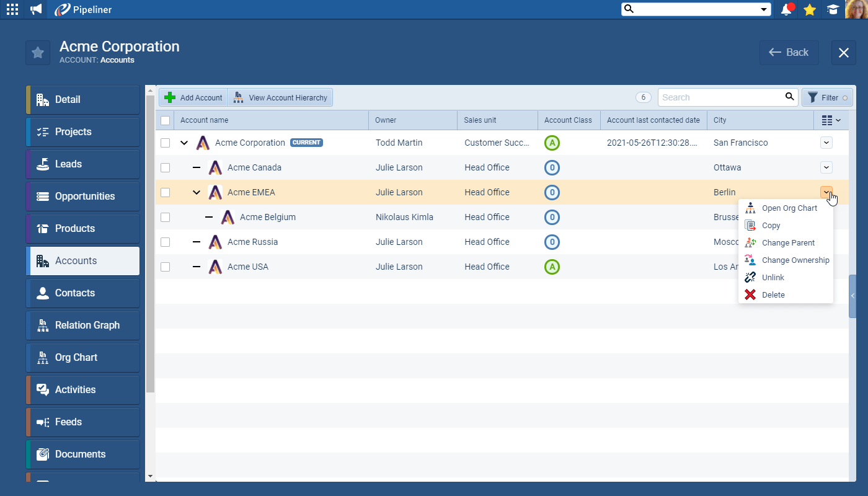This screenshot has width=868, height=496.
Task: Collapse the Acme EMEA tree node
Action: 197,192
